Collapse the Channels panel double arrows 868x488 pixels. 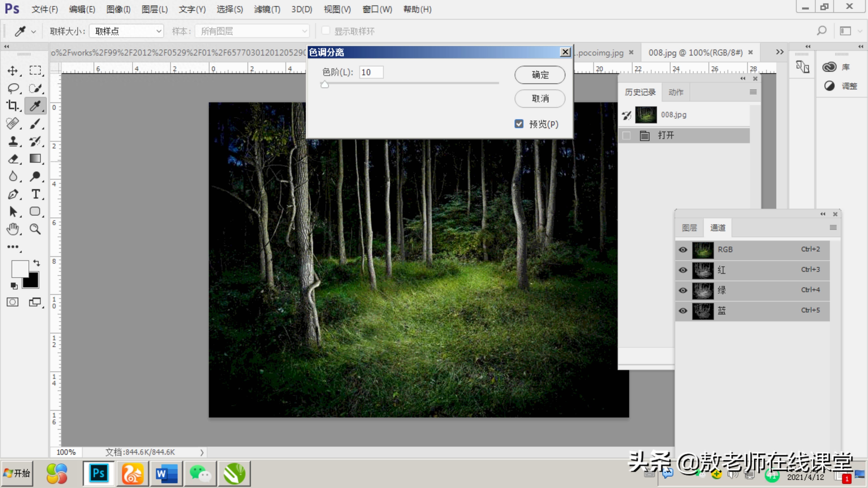[823, 214]
